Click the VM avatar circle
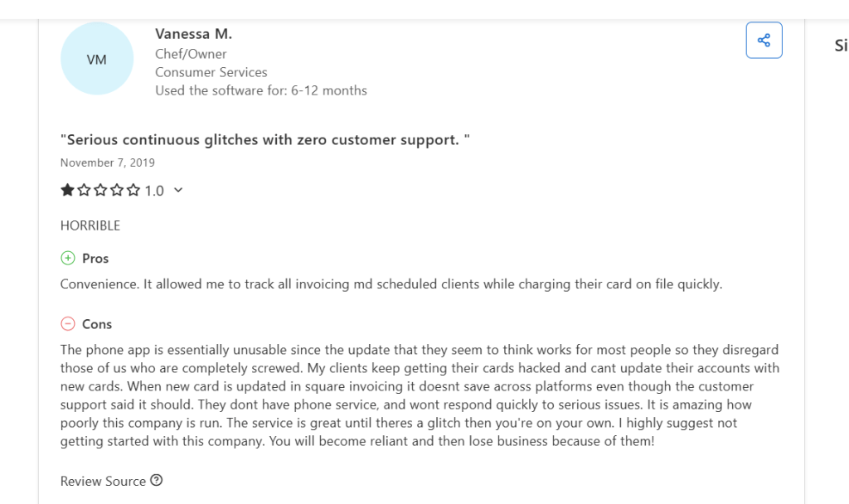 click(97, 59)
